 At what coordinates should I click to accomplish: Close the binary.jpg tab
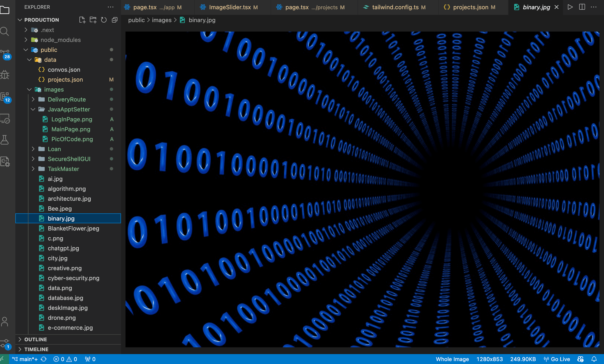pos(556,7)
